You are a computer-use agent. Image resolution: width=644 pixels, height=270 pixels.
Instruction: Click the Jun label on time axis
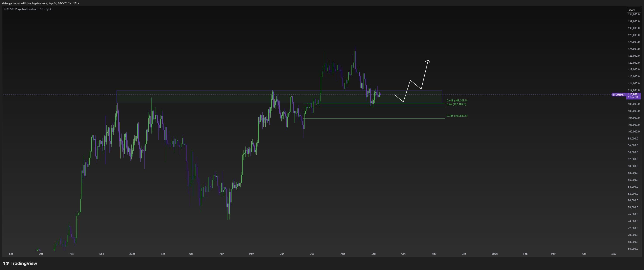[282, 254]
